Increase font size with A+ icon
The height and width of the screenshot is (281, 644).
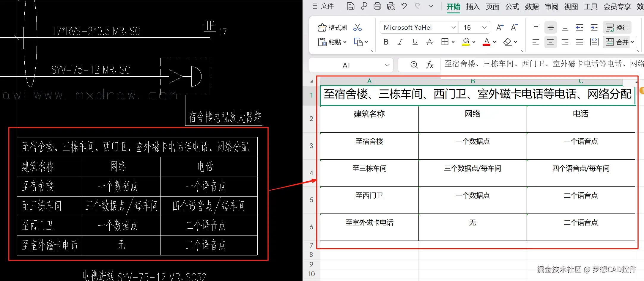[x=500, y=27]
